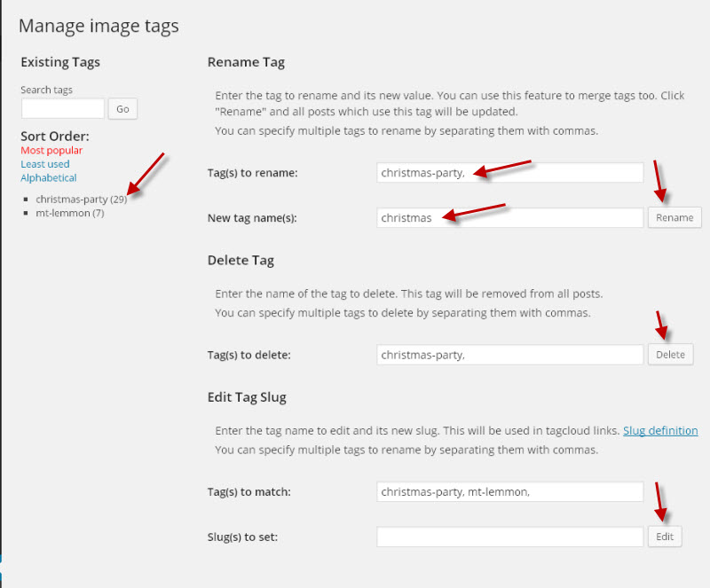Screen dimensions: 710x588
Task: Select the mt-lemmon (7) tag
Action: click(70, 213)
